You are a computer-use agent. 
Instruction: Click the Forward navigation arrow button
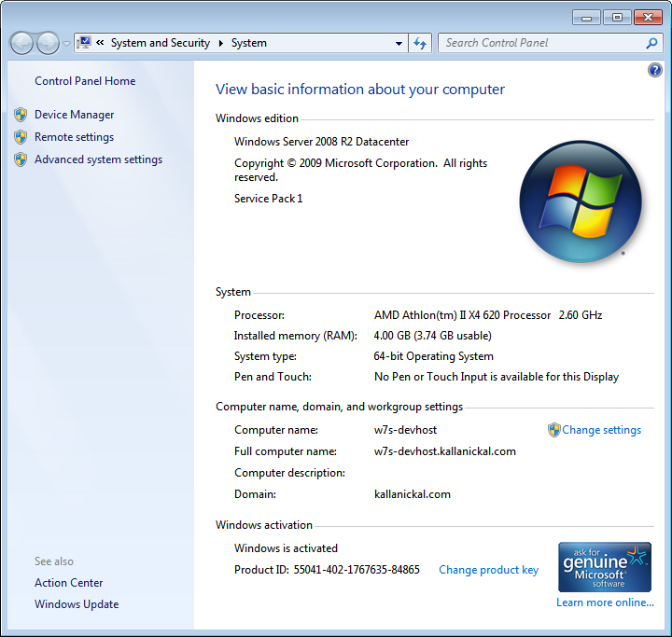click(x=48, y=43)
